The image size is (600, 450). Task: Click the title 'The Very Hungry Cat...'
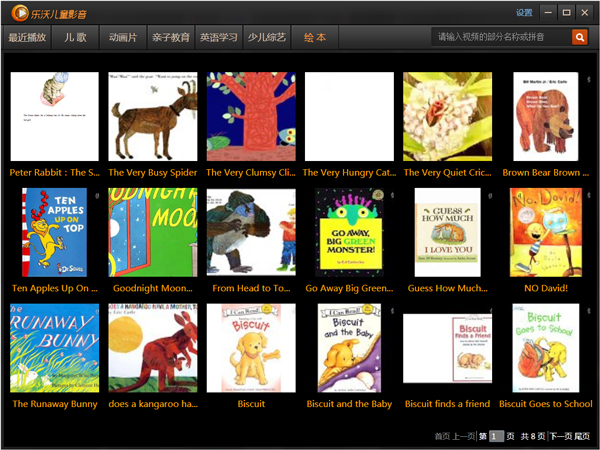click(x=349, y=173)
